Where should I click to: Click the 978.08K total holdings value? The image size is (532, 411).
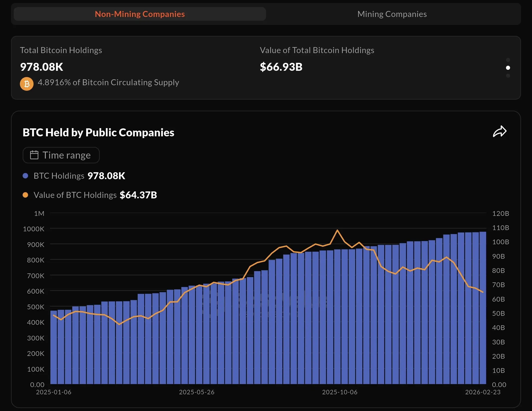pyautogui.click(x=42, y=67)
